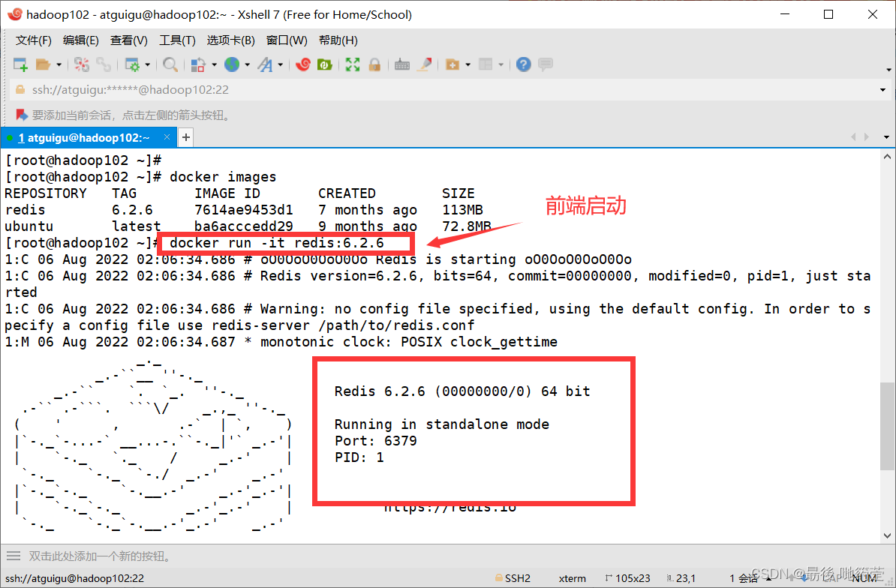The height and width of the screenshot is (588, 896).
Task: Add a new tab with plus button
Action: (185, 137)
